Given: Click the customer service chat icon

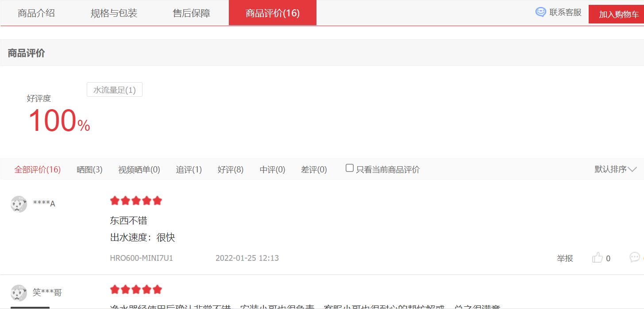Looking at the screenshot, I should [x=540, y=12].
